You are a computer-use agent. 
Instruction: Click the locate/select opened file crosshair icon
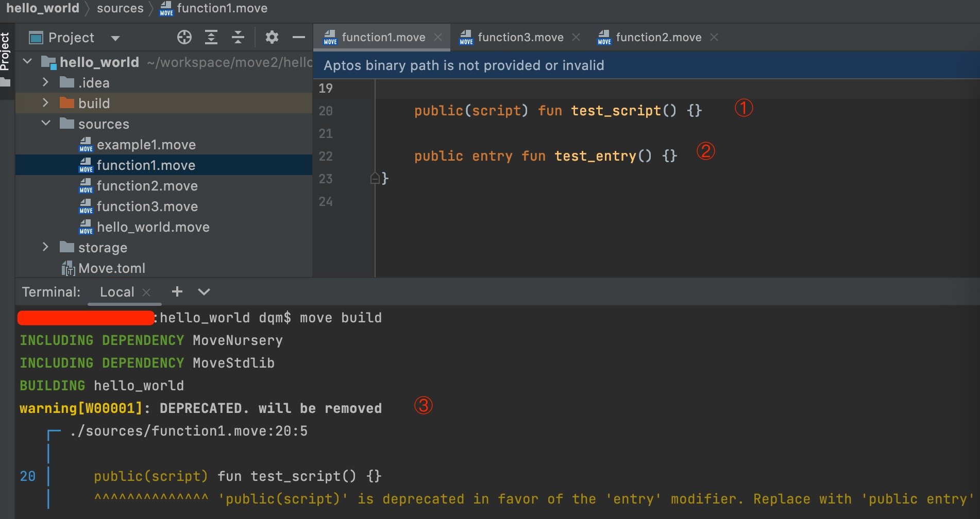(x=184, y=37)
